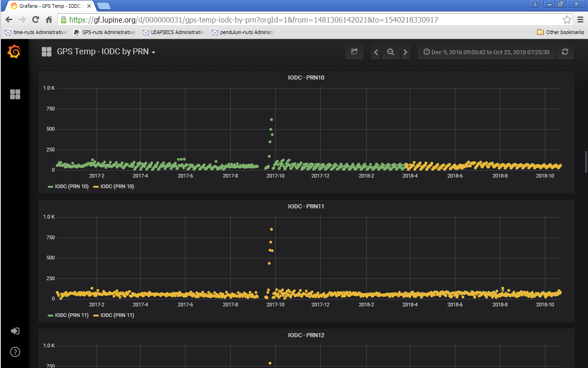Screen dimensions: 588x368
Task: Shift time range backward with left arrow
Action: [x=376, y=52]
